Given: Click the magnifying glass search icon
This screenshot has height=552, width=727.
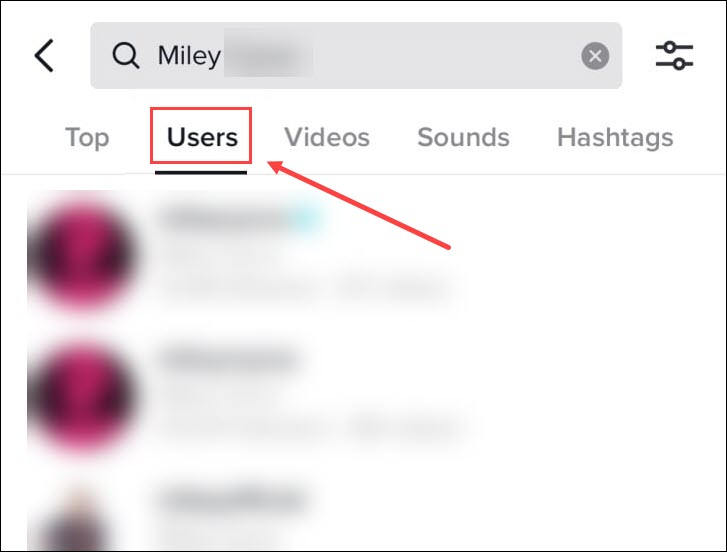Looking at the screenshot, I should point(126,56).
